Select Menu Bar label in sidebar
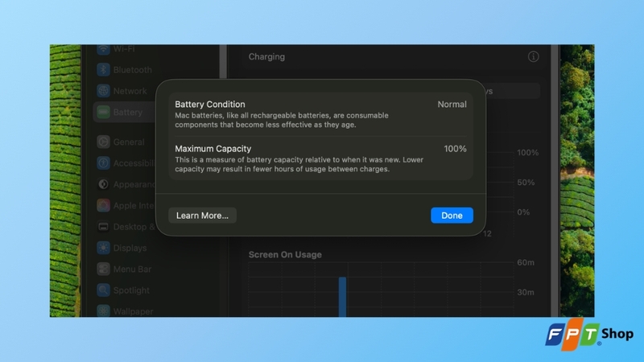Viewport: 644px width, 362px height. pyautogui.click(x=132, y=269)
